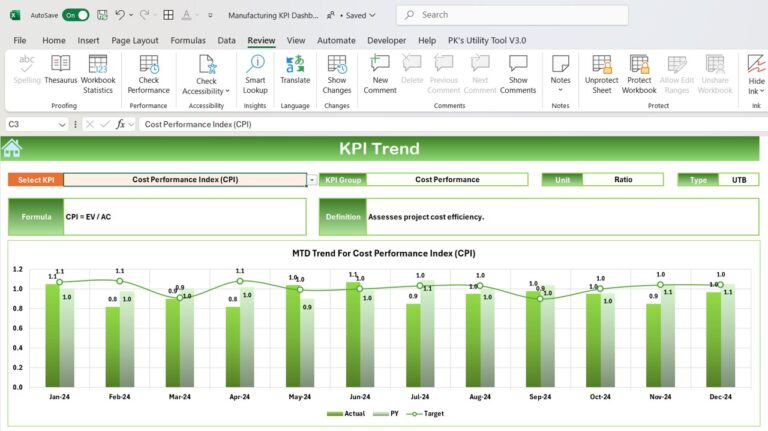Click the formula bar Cancel icon

click(x=90, y=124)
